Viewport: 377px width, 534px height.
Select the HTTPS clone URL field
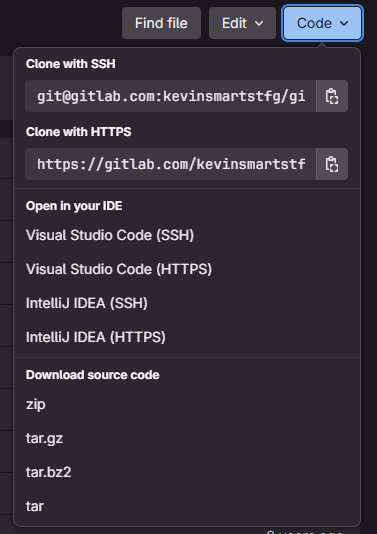click(x=171, y=164)
